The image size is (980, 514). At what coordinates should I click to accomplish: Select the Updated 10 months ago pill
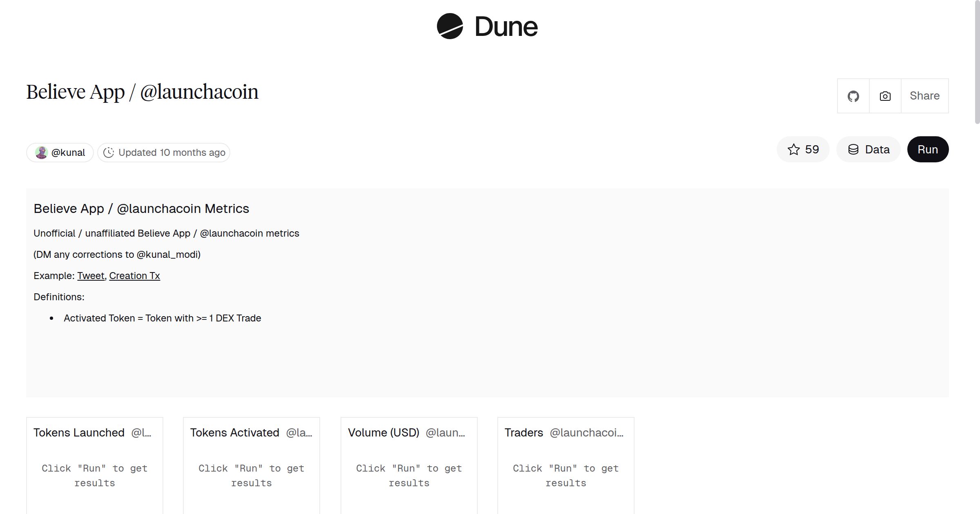click(x=163, y=152)
